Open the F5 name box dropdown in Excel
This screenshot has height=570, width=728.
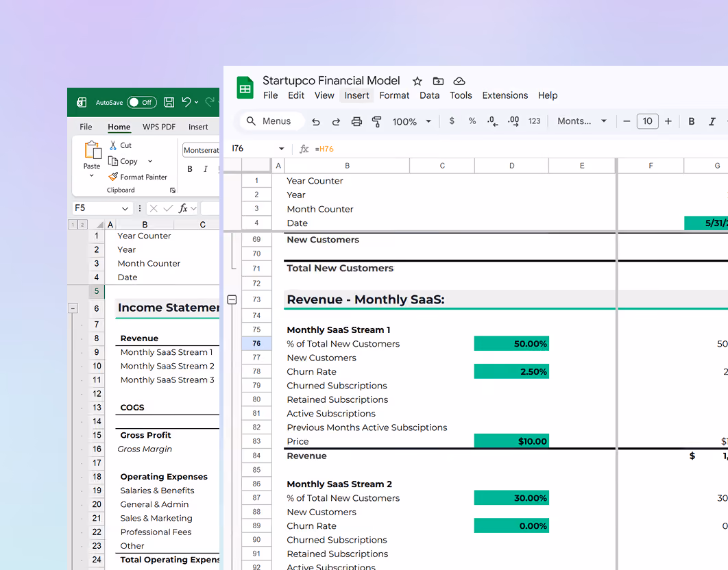(125, 208)
